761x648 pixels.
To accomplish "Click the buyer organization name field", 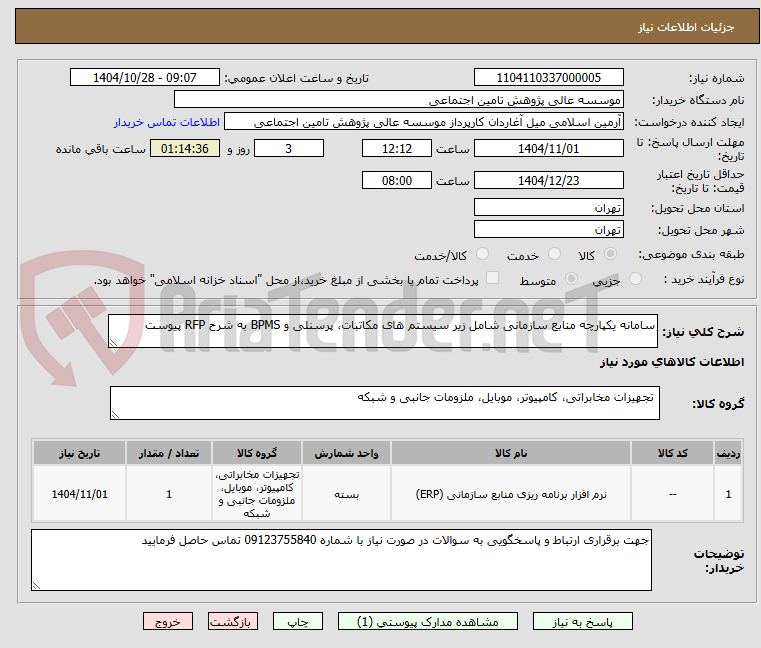I will pos(398,100).
